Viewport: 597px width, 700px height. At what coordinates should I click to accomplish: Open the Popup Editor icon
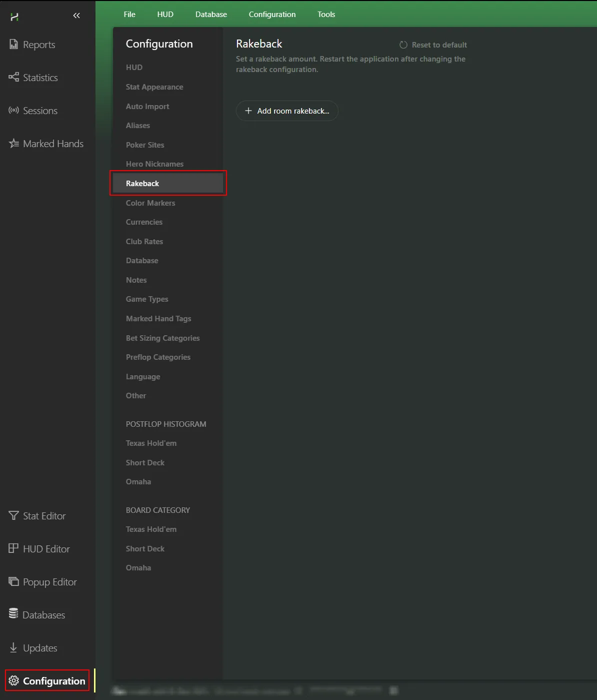tap(13, 582)
